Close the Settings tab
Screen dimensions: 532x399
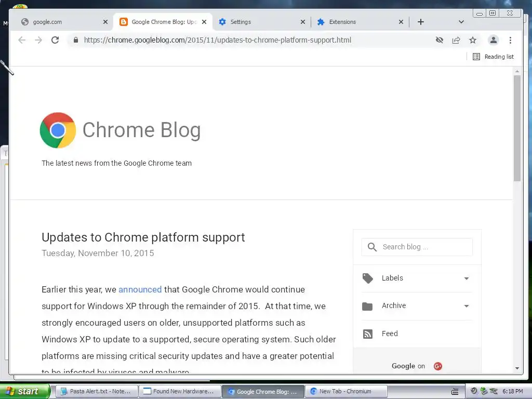click(303, 22)
